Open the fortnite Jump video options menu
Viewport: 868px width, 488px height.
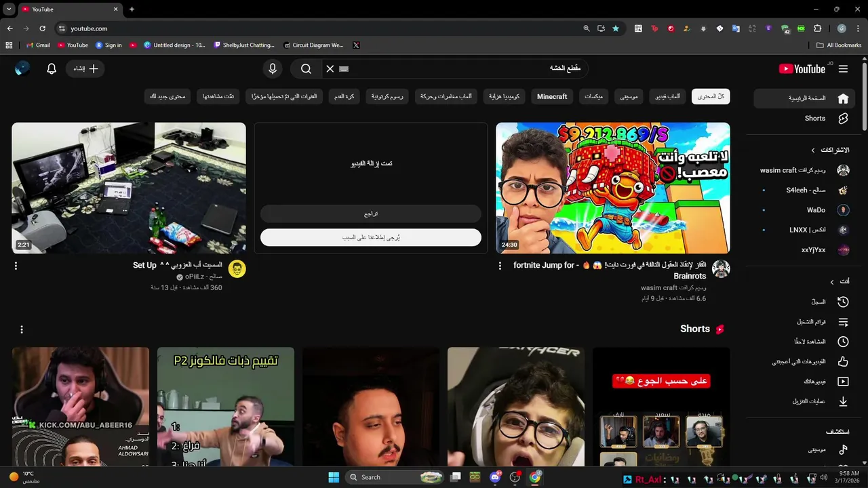(500, 266)
